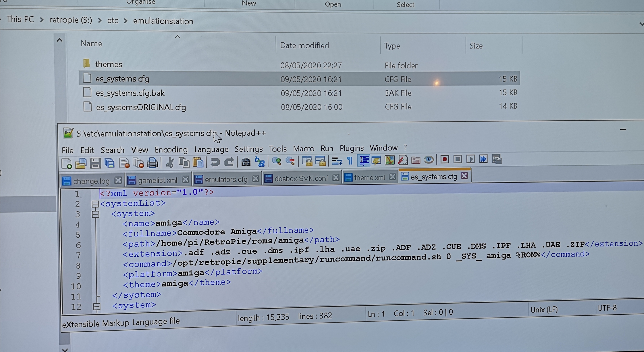Viewport: 644px width, 352px height.
Task: Open the Language menu
Action: 211,149
